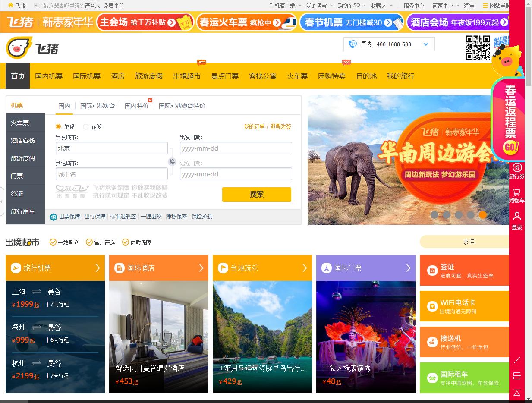Click the 签证 visa service icon
Viewport: 532px width, 403px height.
click(x=431, y=270)
